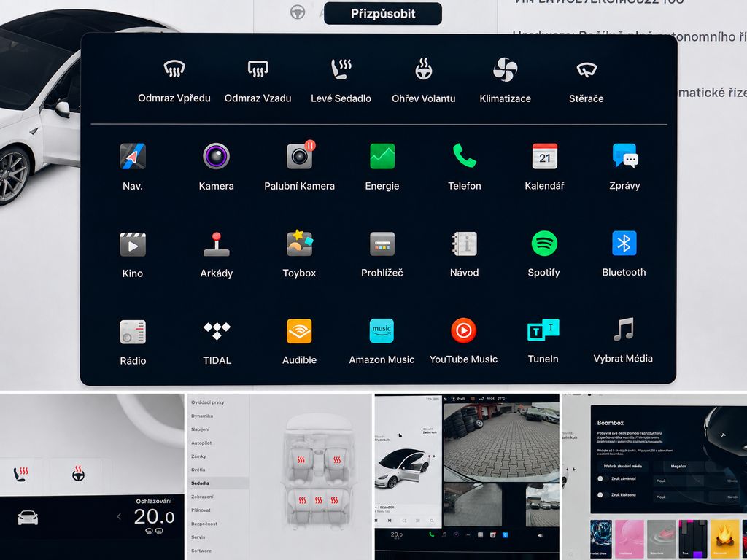
Task: Open Palubní Kamera dashcam app
Action: pos(299,167)
